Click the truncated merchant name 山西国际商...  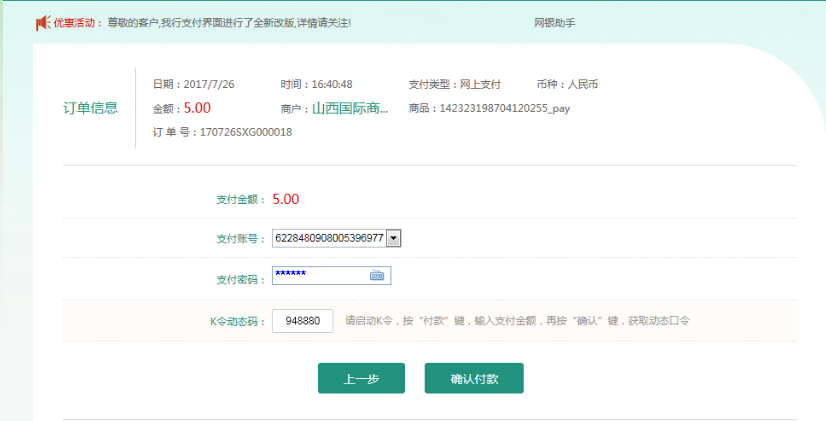click(x=350, y=108)
